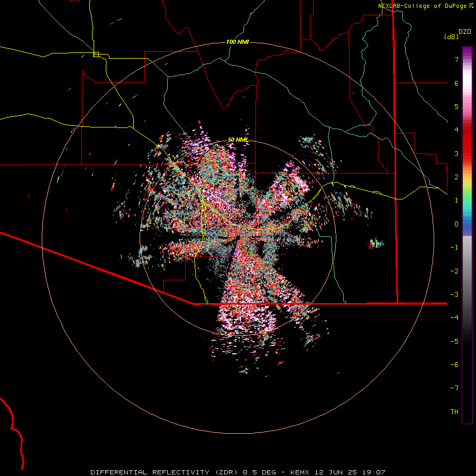Click the 0 value on color scale

pyautogui.click(x=456, y=224)
